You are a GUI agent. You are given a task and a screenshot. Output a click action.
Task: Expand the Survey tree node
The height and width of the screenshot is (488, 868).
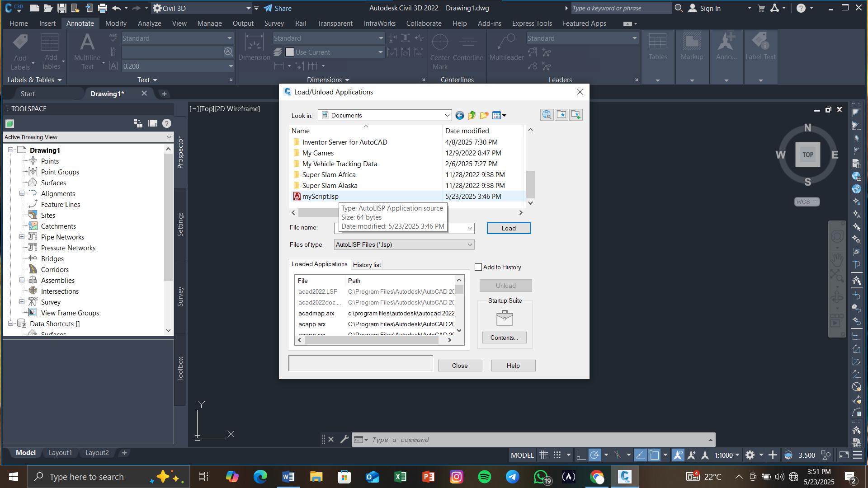click(x=22, y=302)
